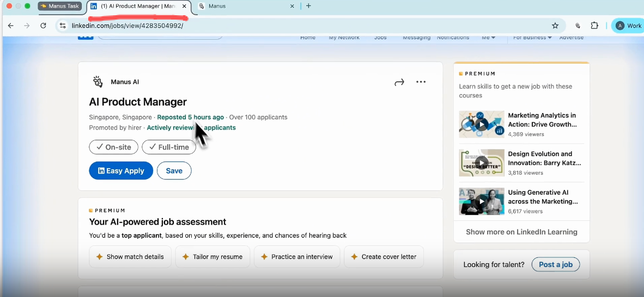Click the browser forward arrow
644x297 pixels.
pos(27,26)
